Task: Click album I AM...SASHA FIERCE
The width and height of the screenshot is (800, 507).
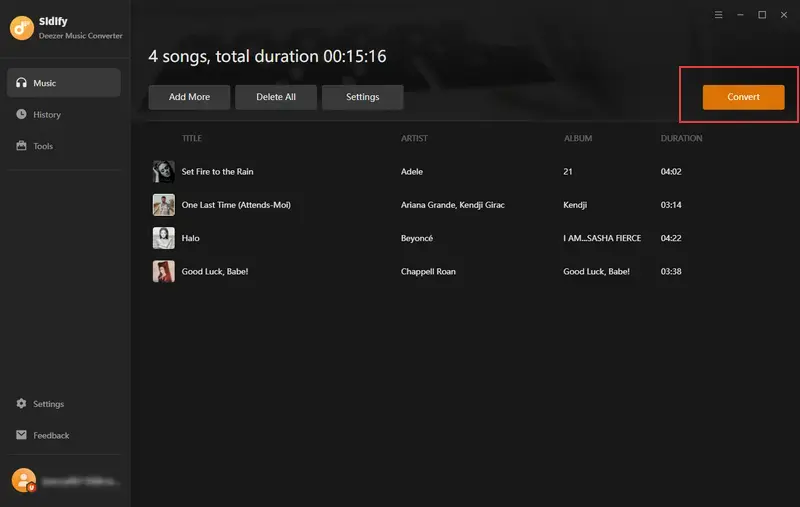Action: [602, 238]
